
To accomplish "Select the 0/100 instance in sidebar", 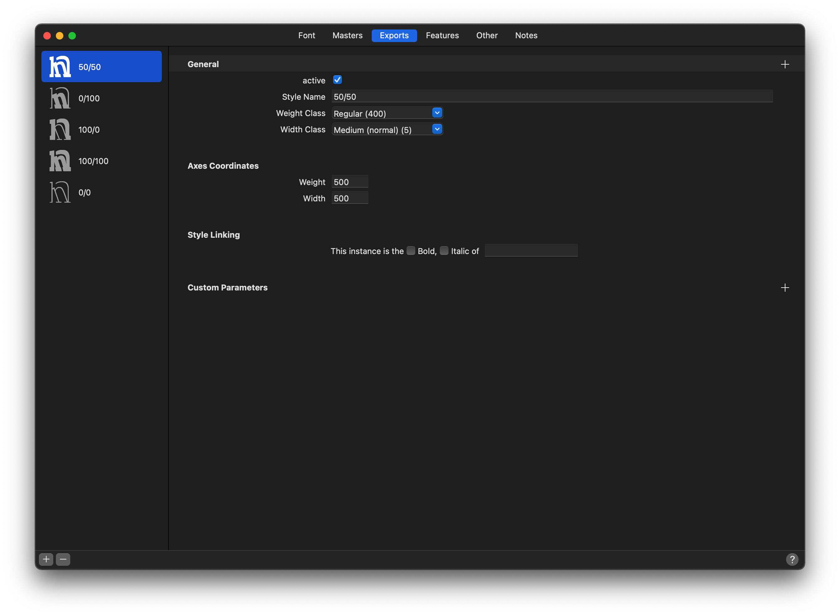I will click(101, 98).
